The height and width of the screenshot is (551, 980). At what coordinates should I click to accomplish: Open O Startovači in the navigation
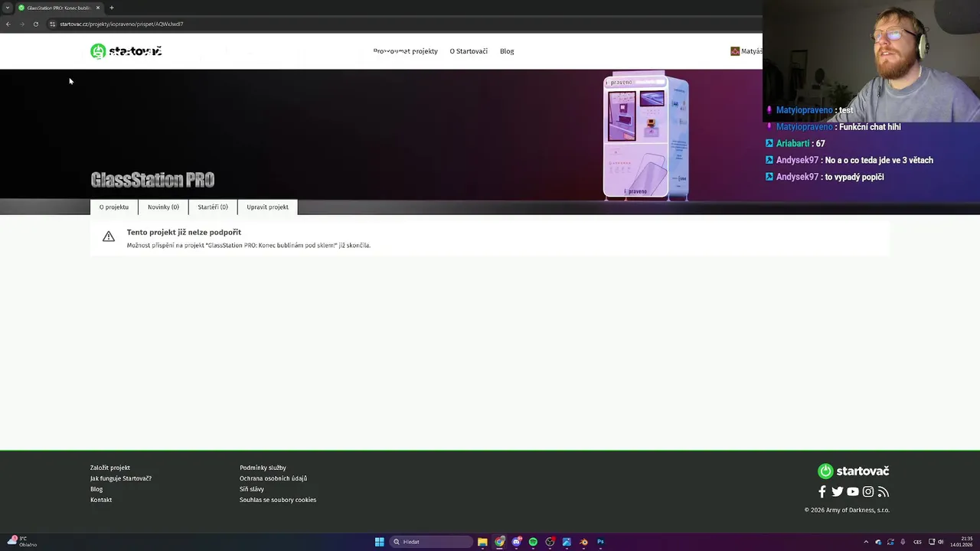tap(469, 51)
